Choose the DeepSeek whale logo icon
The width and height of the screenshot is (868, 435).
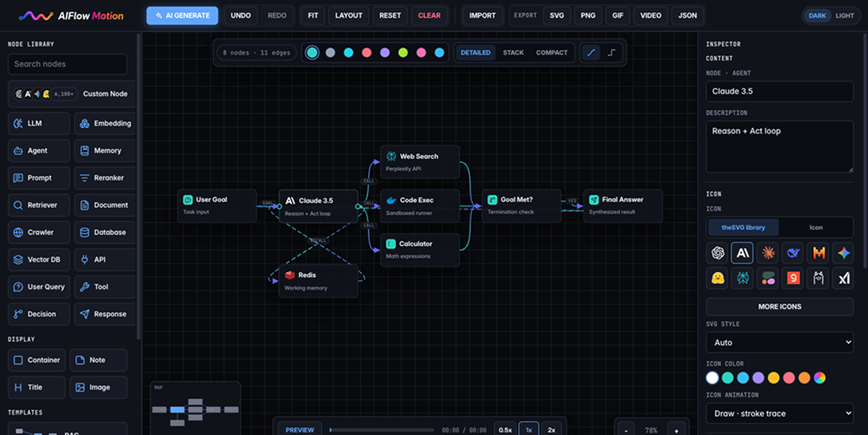coord(792,253)
